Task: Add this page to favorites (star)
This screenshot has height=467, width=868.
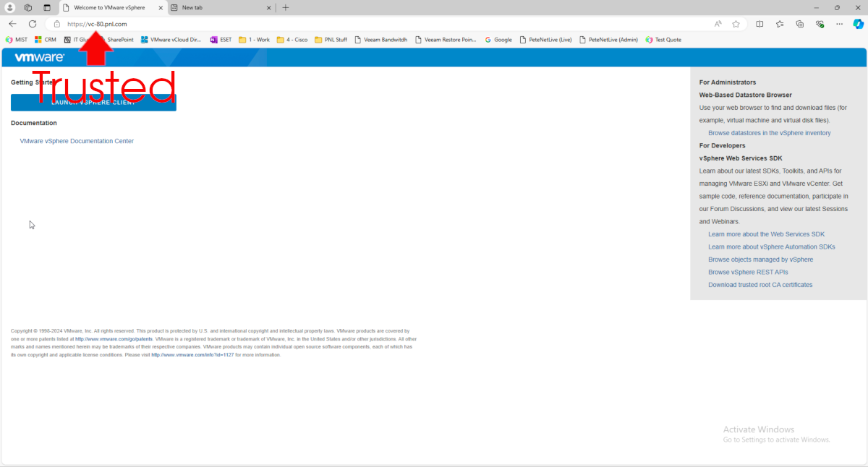Action: 736,24
